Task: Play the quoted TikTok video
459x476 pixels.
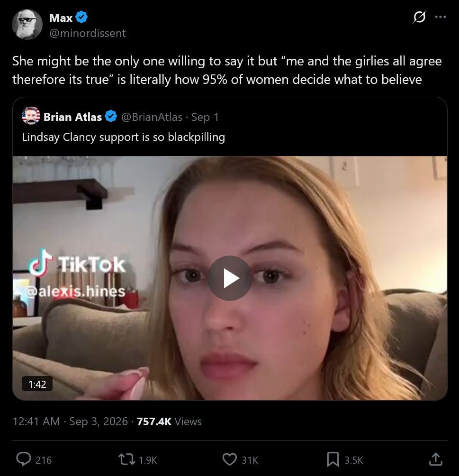Action: (x=230, y=278)
